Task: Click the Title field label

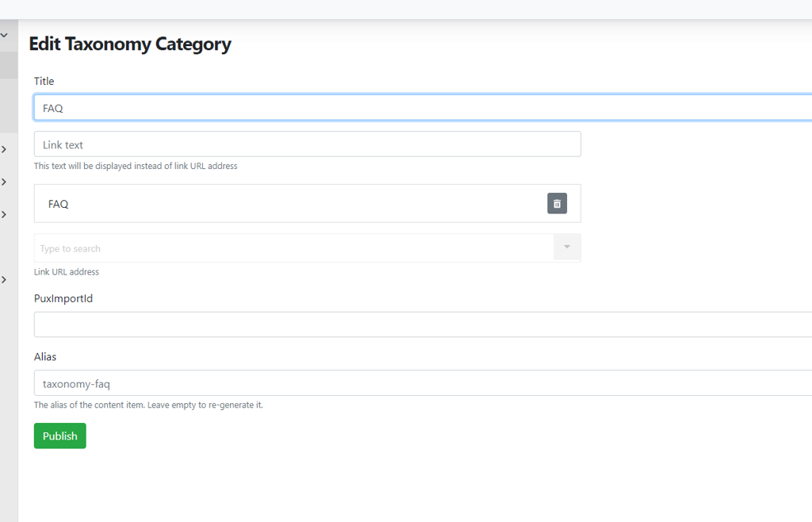Action: (x=44, y=81)
